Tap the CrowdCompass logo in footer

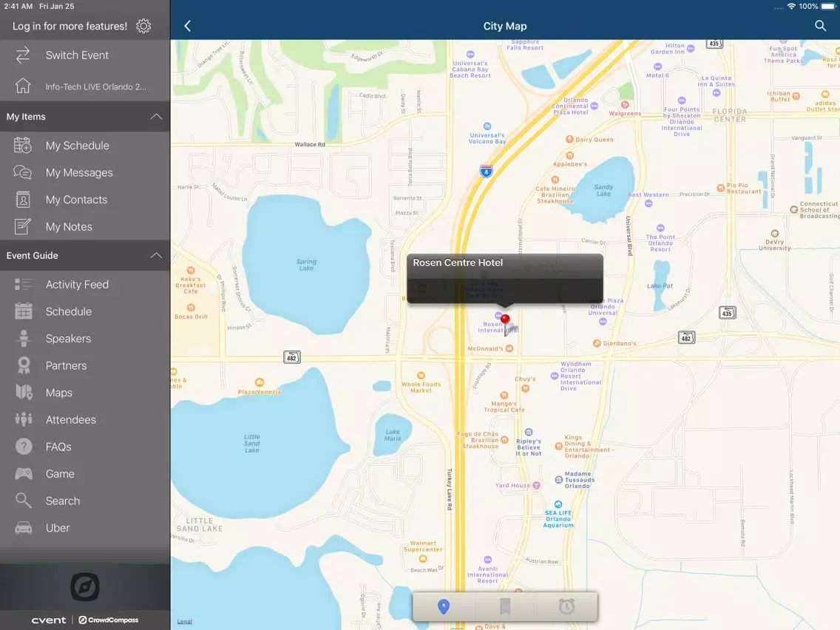pos(108,620)
